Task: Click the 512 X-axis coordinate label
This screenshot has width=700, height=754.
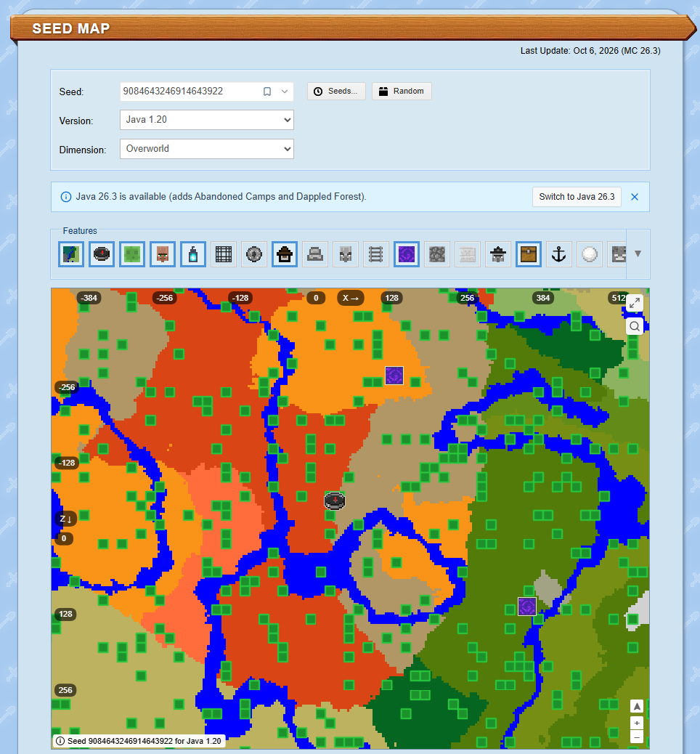Action: 618,298
